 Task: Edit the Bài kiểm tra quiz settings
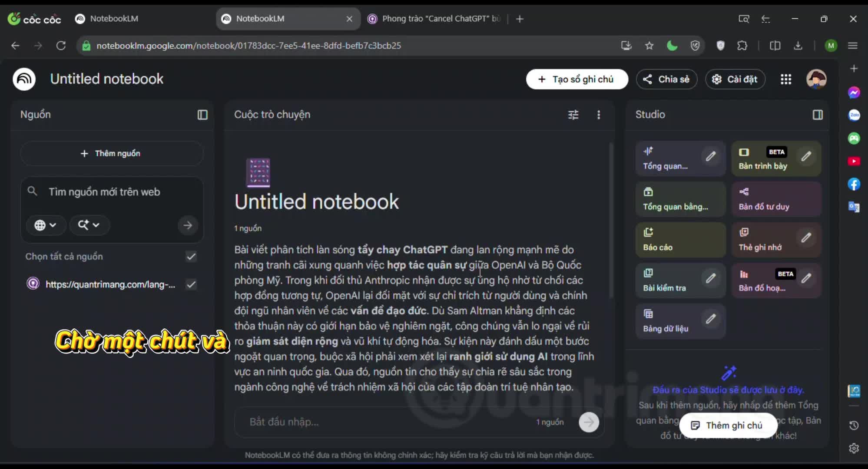pos(711,278)
